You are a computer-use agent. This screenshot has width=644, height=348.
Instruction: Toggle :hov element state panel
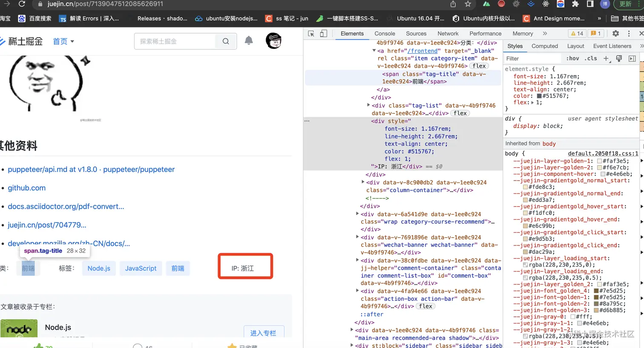click(x=572, y=58)
